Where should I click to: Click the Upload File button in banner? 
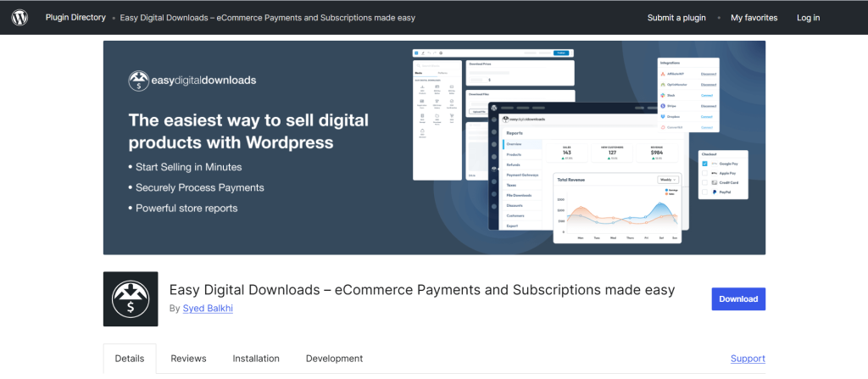[x=477, y=111]
